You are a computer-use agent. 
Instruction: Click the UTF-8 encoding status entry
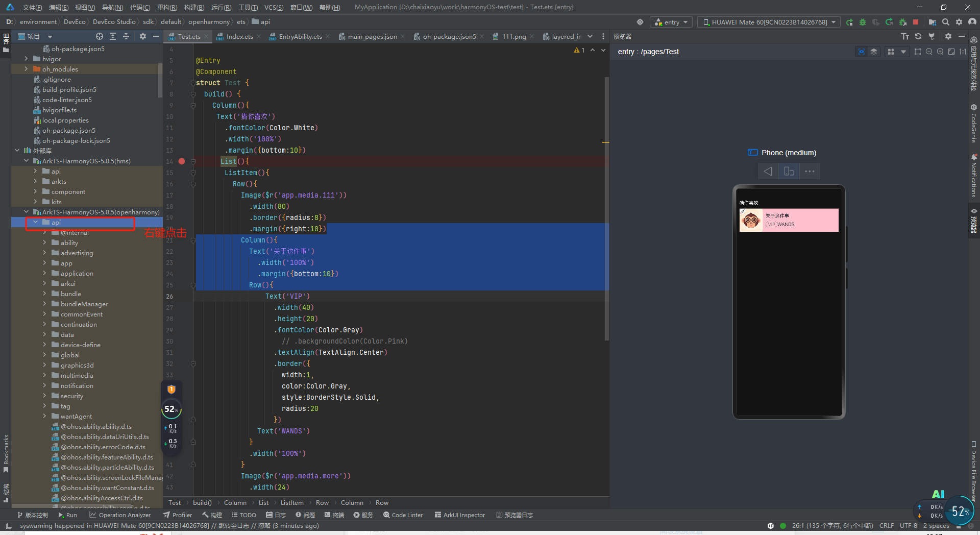click(x=908, y=525)
